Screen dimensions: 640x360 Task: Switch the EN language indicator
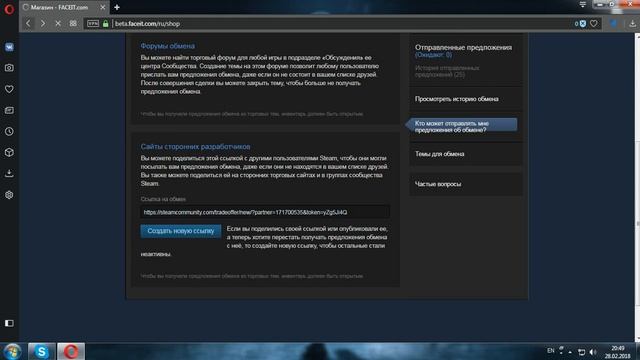pos(551,351)
